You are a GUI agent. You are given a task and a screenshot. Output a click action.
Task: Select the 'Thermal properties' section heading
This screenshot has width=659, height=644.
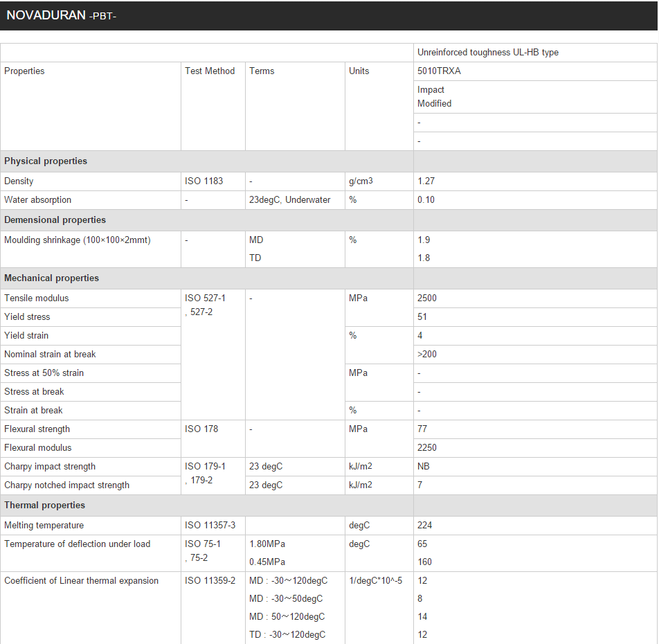(44, 506)
